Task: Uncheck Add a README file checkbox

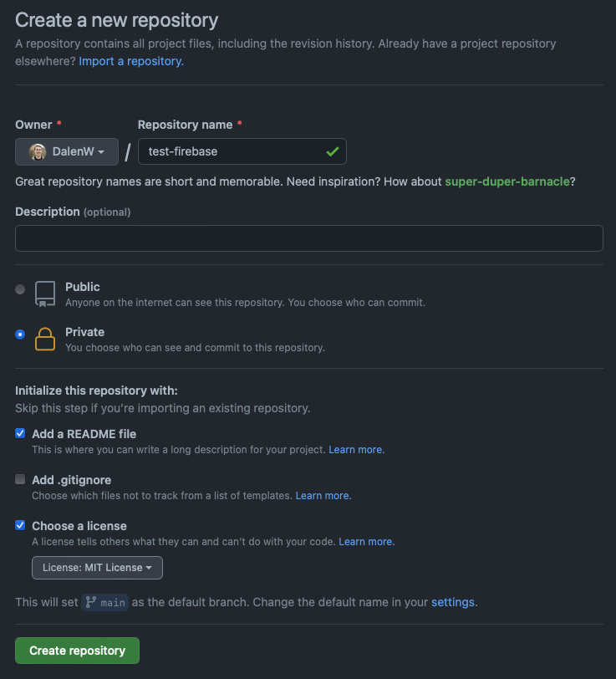Action: click(20, 434)
